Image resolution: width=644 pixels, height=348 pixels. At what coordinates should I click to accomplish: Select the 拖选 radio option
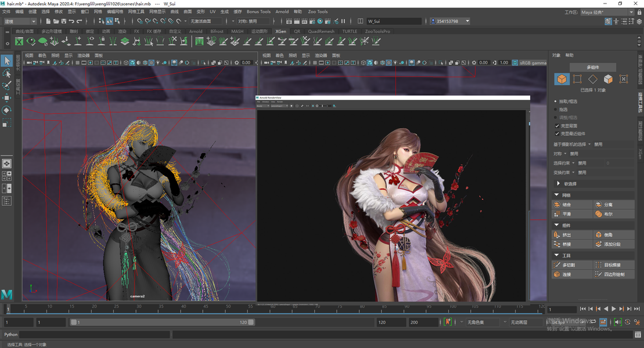point(555,109)
